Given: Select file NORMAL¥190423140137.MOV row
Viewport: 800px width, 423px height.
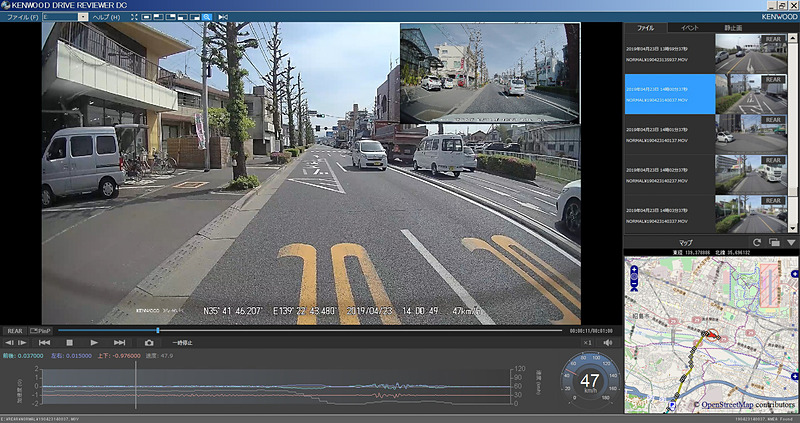Looking at the screenshot, I should pyautogui.click(x=706, y=134).
